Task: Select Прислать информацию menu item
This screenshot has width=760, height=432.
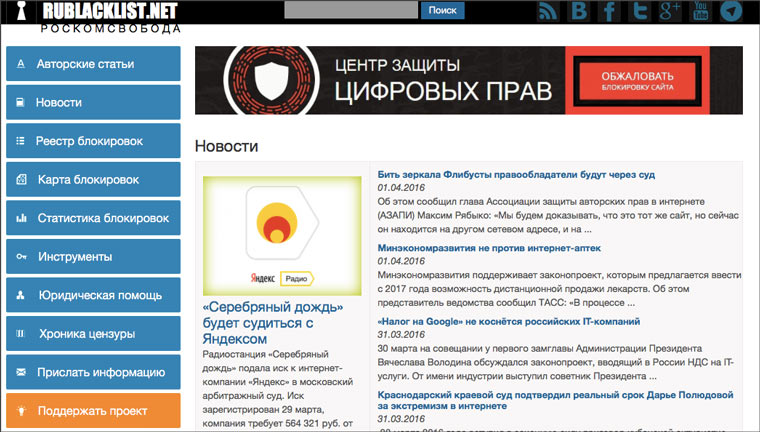Action: tap(93, 372)
